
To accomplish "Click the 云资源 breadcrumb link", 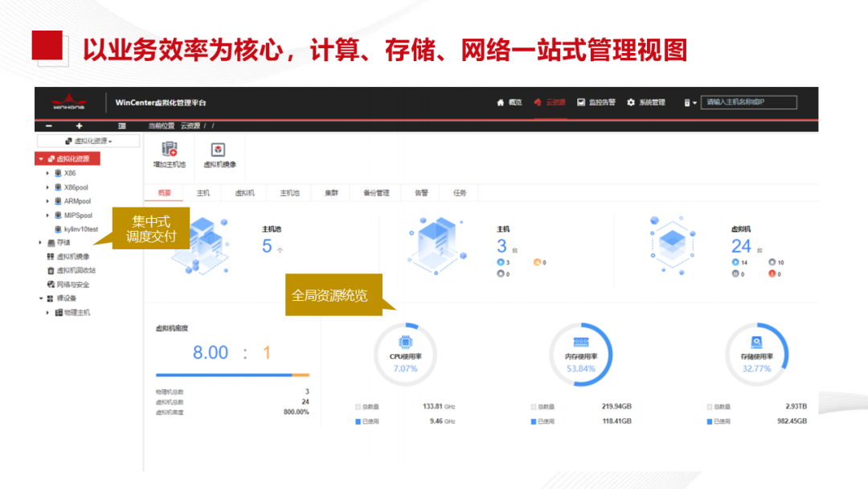I will coord(190,125).
